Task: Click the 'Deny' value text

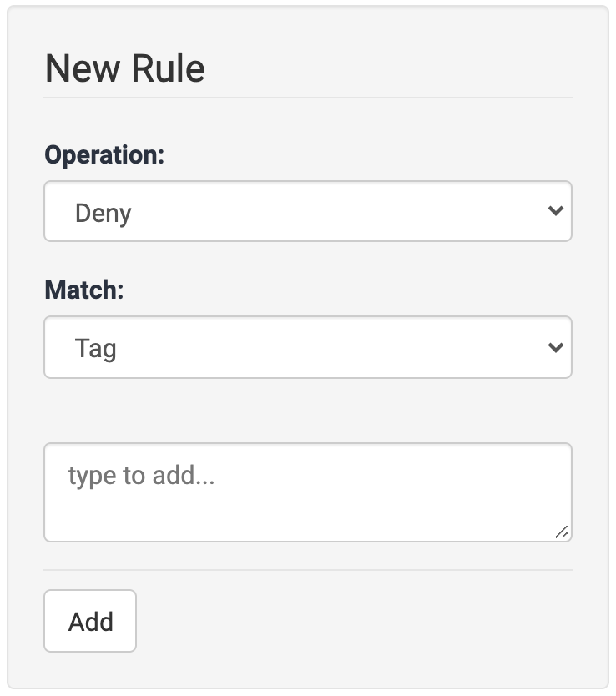Action: [x=104, y=213]
